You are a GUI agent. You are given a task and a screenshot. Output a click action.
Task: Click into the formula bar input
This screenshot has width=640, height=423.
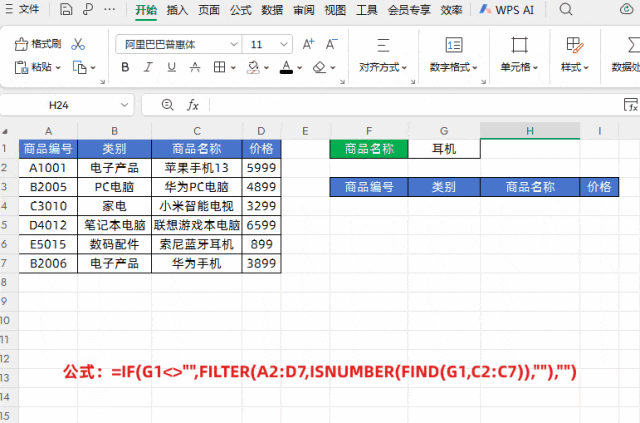point(415,105)
